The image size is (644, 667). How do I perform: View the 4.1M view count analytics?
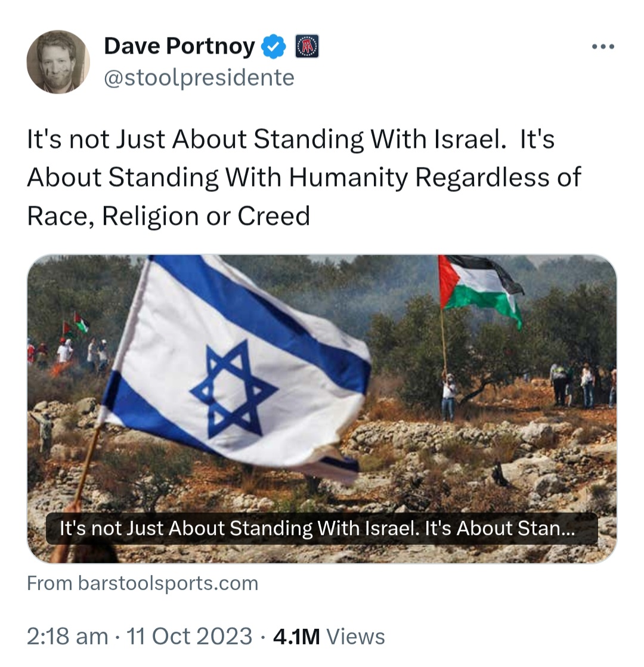coord(296,637)
